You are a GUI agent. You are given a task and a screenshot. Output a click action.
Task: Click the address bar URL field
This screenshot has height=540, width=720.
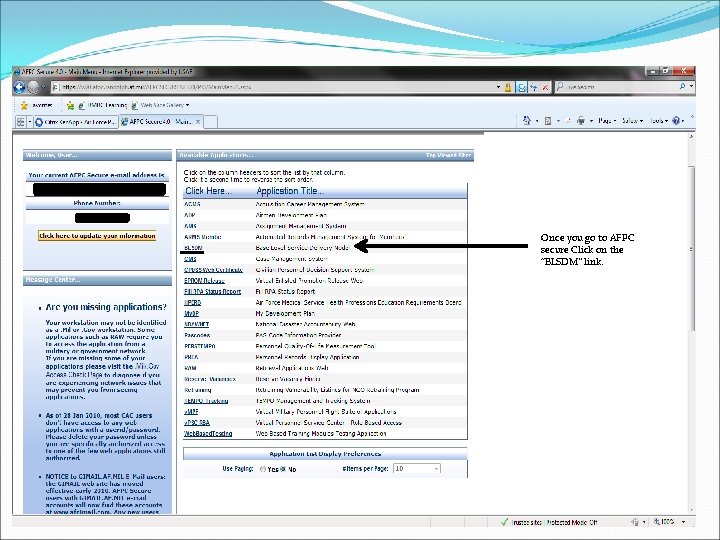pyautogui.click(x=273, y=87)
